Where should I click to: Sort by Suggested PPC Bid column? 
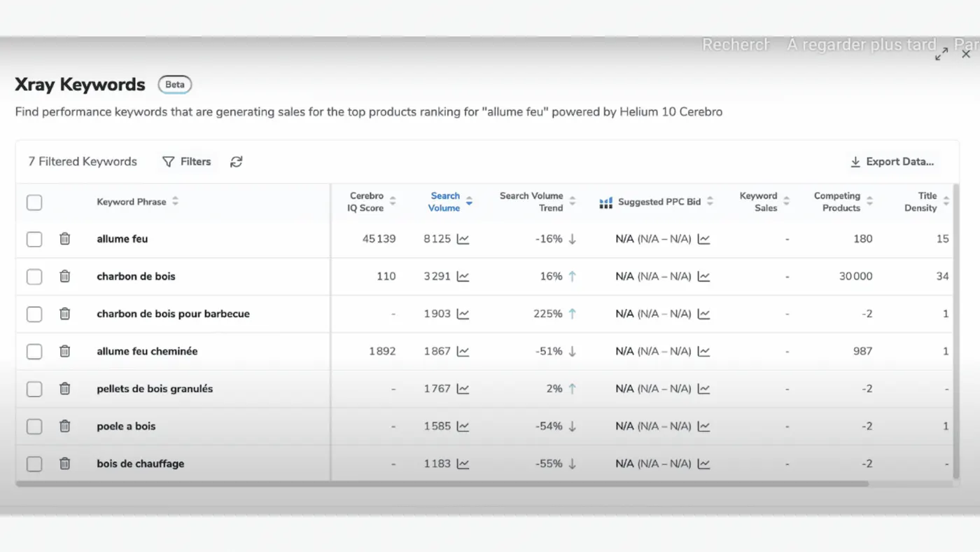(710, 202)
